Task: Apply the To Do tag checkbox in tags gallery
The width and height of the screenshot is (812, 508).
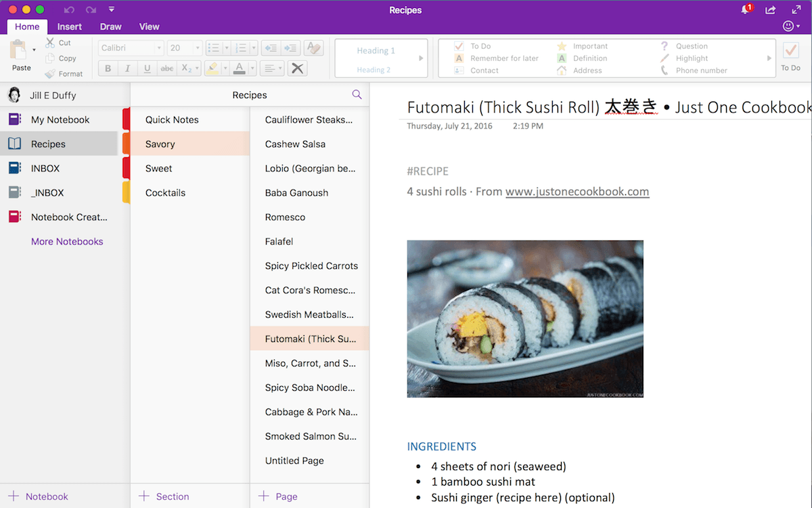Action: tap(458, 46)
